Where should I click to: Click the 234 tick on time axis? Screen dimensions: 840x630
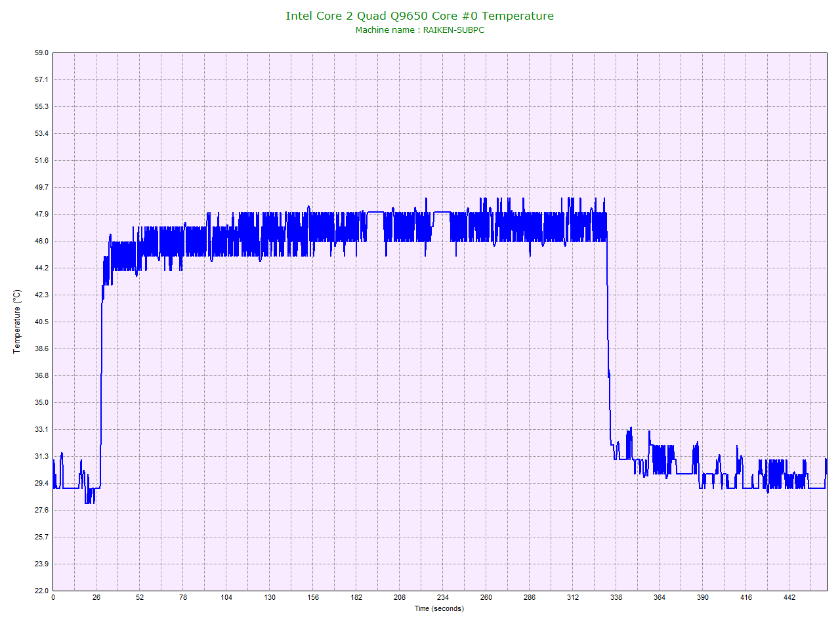pyautogui.click(x=443, y=597)
